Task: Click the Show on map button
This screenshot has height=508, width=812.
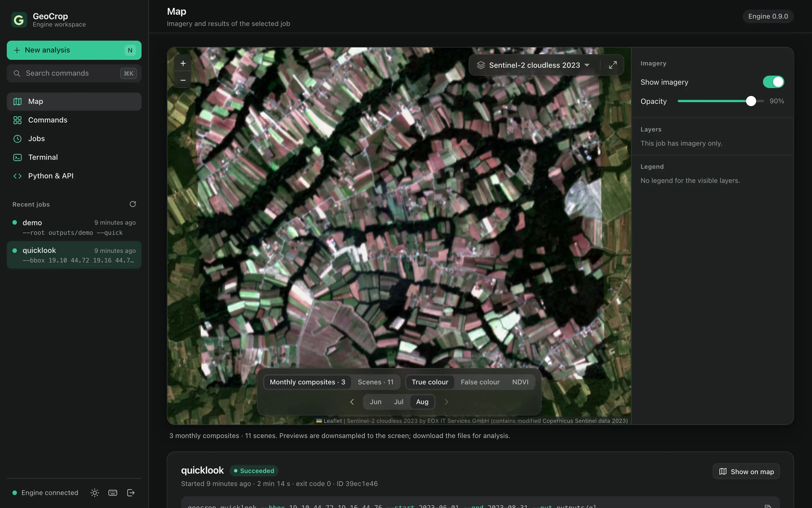Action: 746,471
